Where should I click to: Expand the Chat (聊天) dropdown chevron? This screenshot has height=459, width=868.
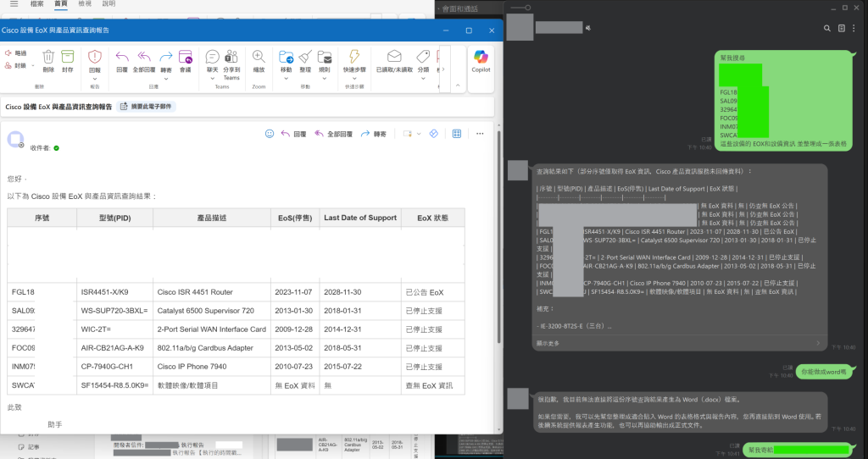coord(212,79)
